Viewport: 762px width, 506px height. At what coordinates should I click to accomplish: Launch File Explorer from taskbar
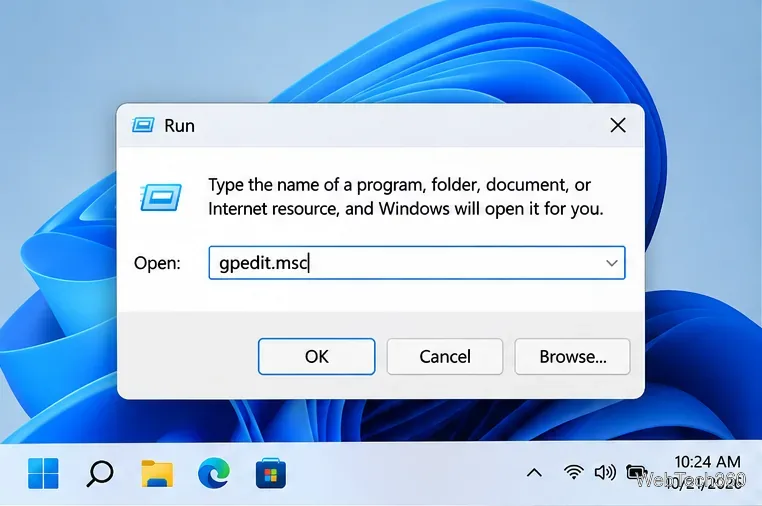click(x=157, y=473)
